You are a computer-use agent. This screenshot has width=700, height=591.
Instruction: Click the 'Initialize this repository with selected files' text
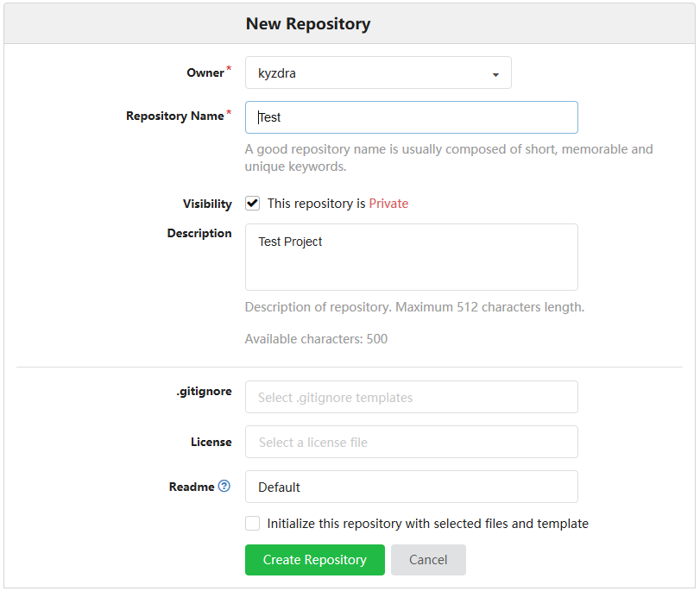[427, 523]
